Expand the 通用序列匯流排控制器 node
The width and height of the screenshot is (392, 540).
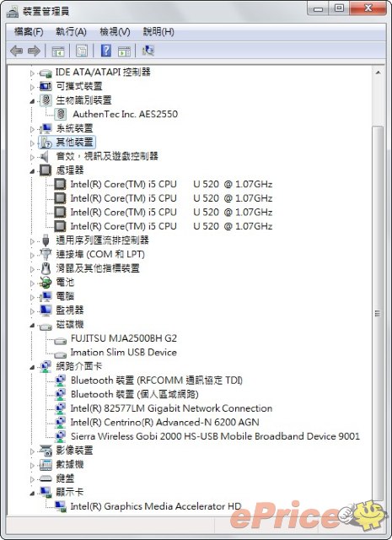32,241
